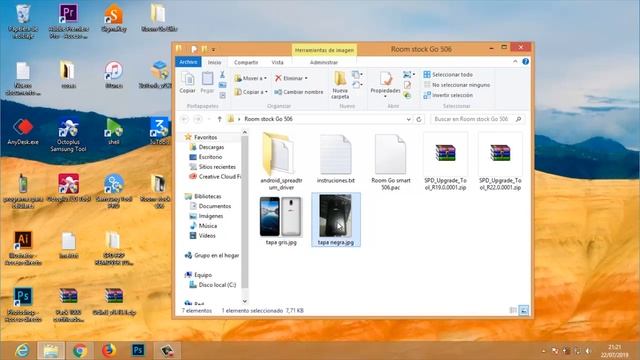Image resolution: width=640 pixels, height=360 pixels.
Task: Click Seleccionar todo
Action: coord(448,75)
